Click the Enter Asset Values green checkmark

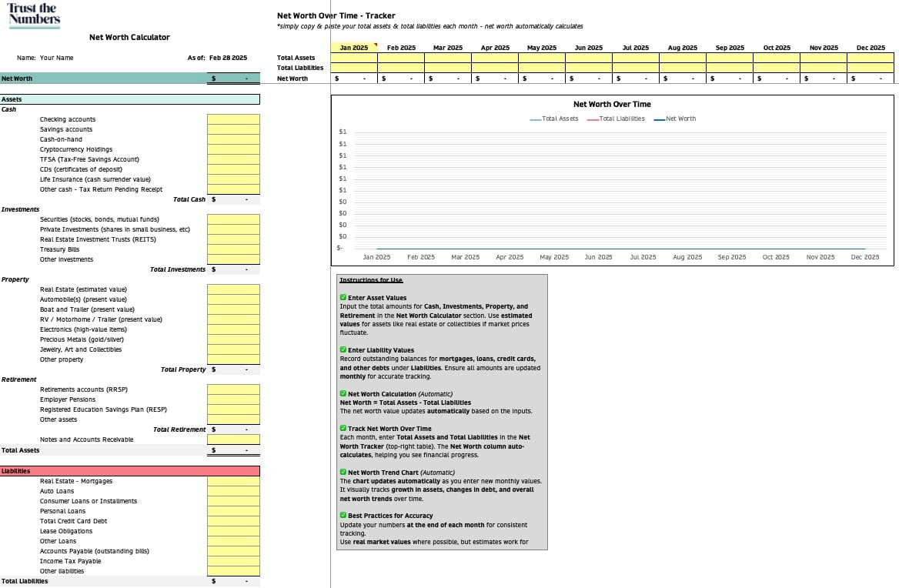tap(343, 297)
